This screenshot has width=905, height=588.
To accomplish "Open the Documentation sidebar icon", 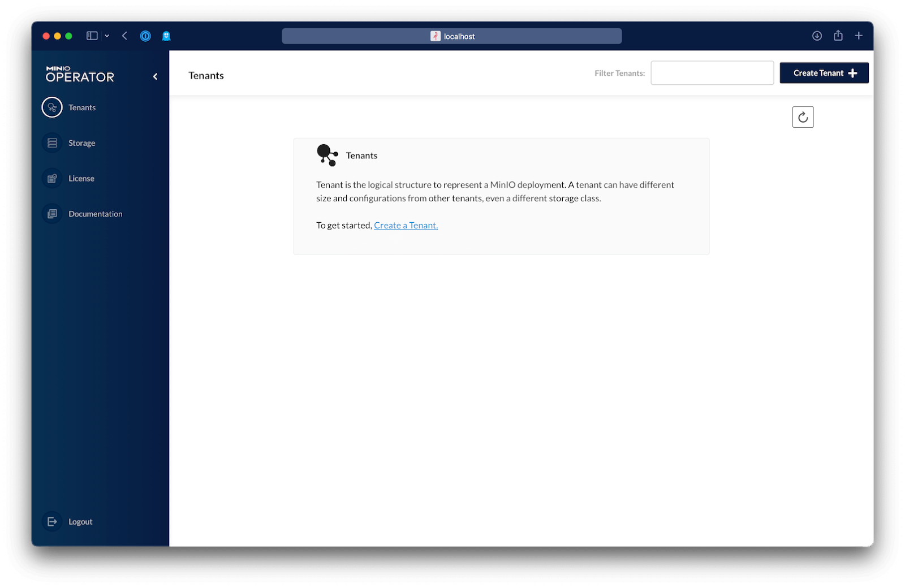I will (x=52, y=214).
